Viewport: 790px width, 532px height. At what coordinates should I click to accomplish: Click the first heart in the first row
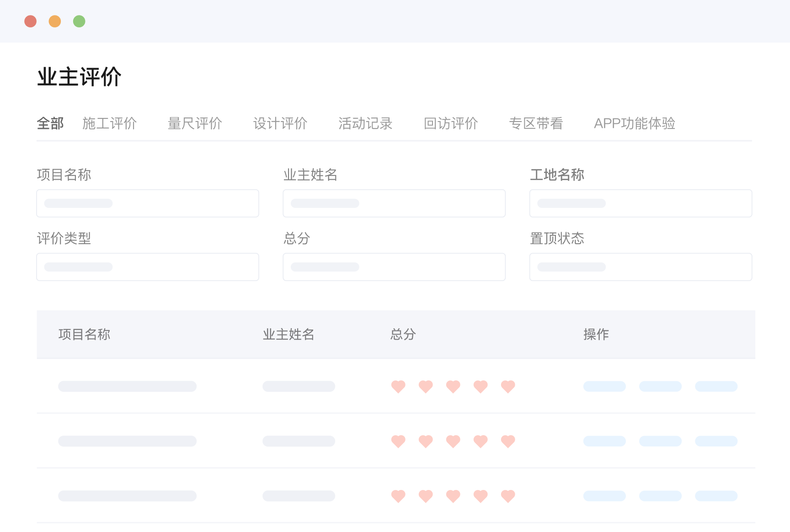(x=398, y=387)
